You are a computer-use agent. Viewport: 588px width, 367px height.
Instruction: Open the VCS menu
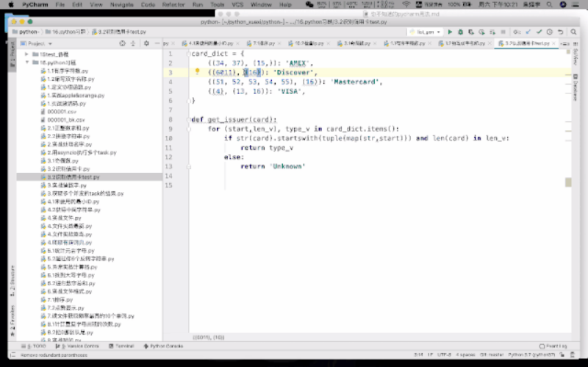pyautogui.click(x=237, y=4)
